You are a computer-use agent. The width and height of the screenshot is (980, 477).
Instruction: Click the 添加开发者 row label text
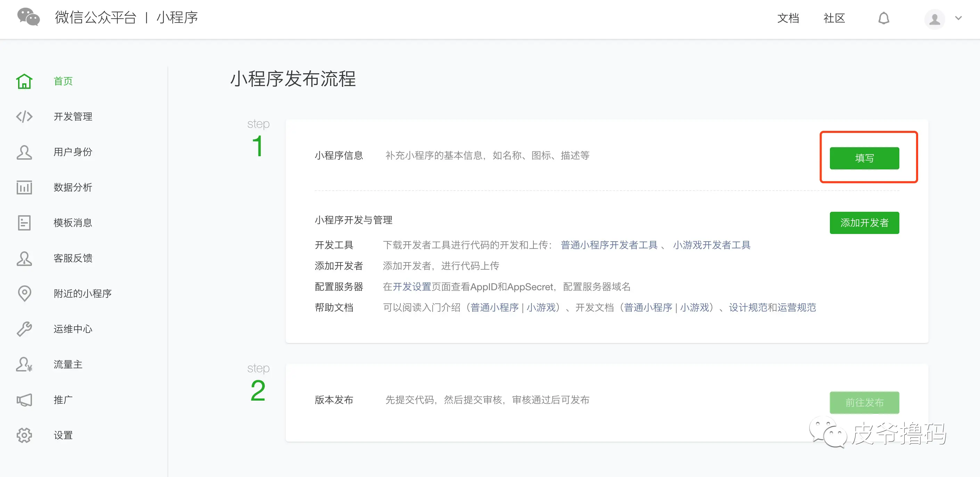coord(338,266)
